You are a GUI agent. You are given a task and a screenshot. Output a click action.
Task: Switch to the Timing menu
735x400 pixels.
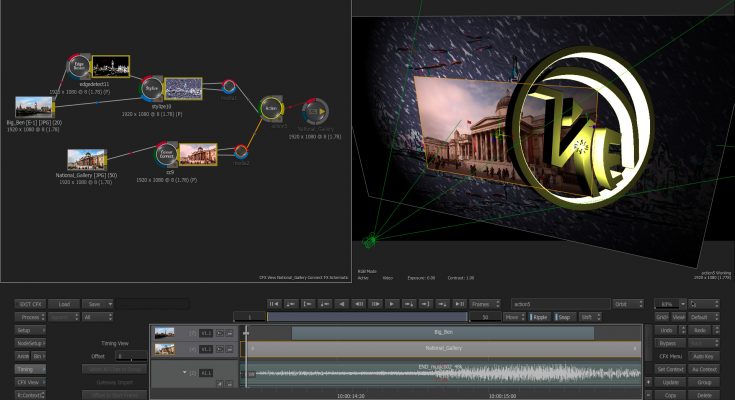[x=30, y=369]
